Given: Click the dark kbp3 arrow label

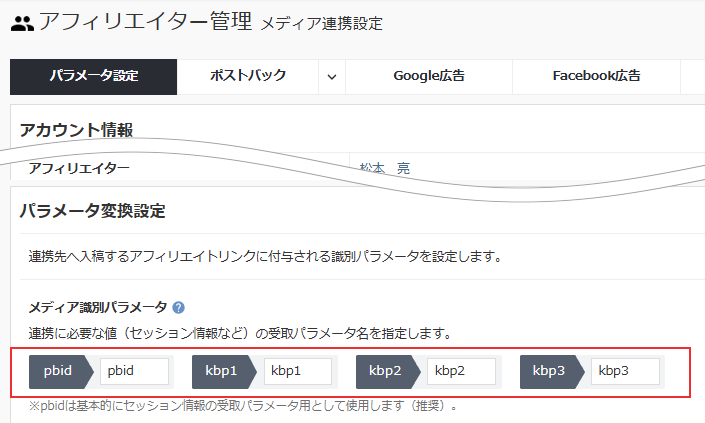Looking at the screenshot, I should [551, 371].
